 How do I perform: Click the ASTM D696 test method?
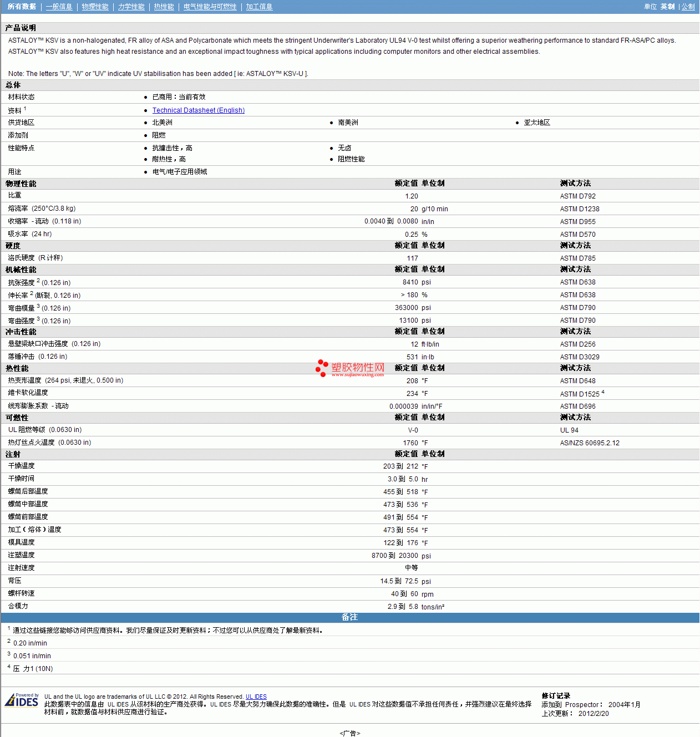[x=578, y=406]
